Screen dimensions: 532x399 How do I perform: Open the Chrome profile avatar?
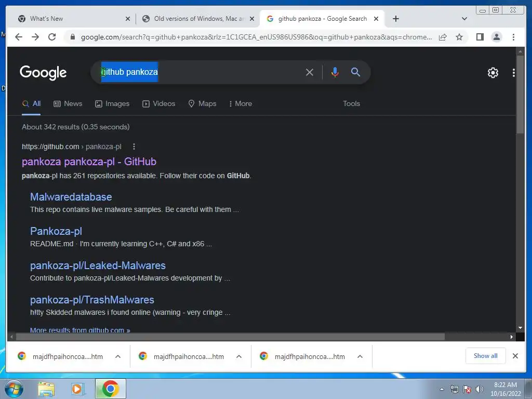[x=496, y=37]
